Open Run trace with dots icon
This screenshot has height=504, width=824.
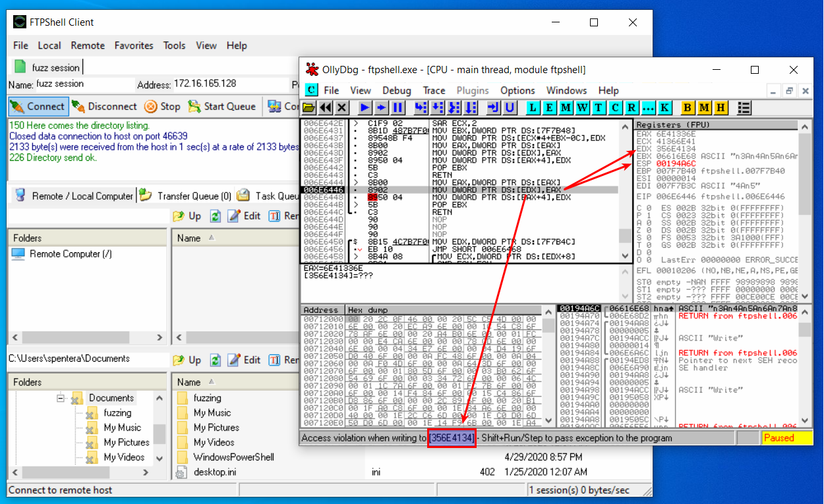click(x=649, y=107)
